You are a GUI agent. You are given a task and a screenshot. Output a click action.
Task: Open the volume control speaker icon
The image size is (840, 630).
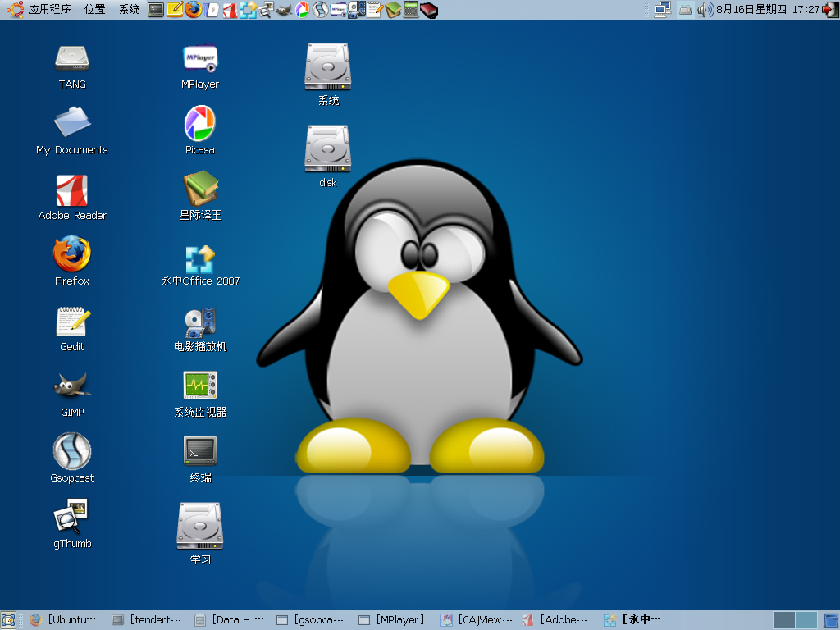coord(705,10)
